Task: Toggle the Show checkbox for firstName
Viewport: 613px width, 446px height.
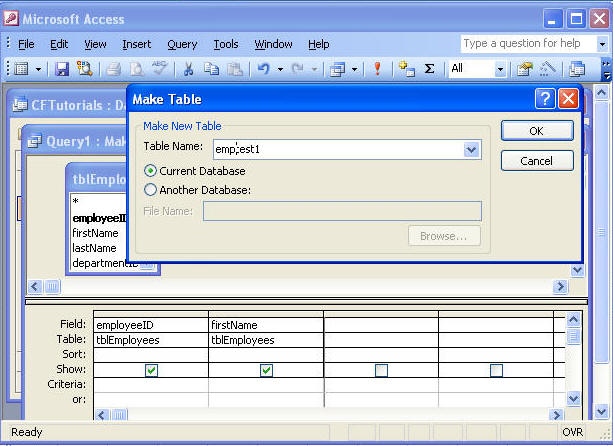Action: click(x=266, y=370)
